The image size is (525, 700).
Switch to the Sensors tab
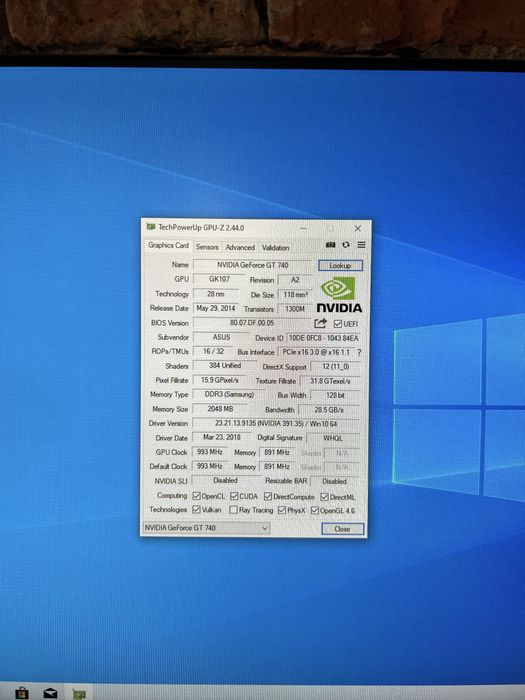(x=207, y=247)
